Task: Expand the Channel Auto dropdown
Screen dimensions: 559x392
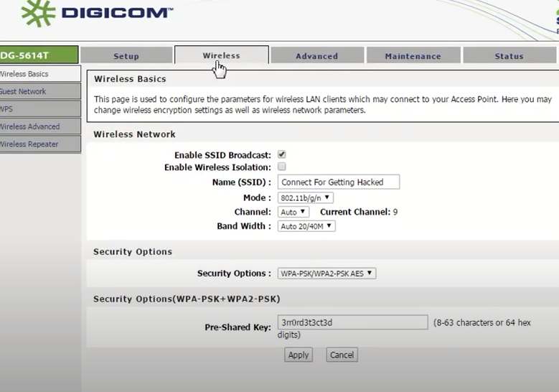Action: 293,212
